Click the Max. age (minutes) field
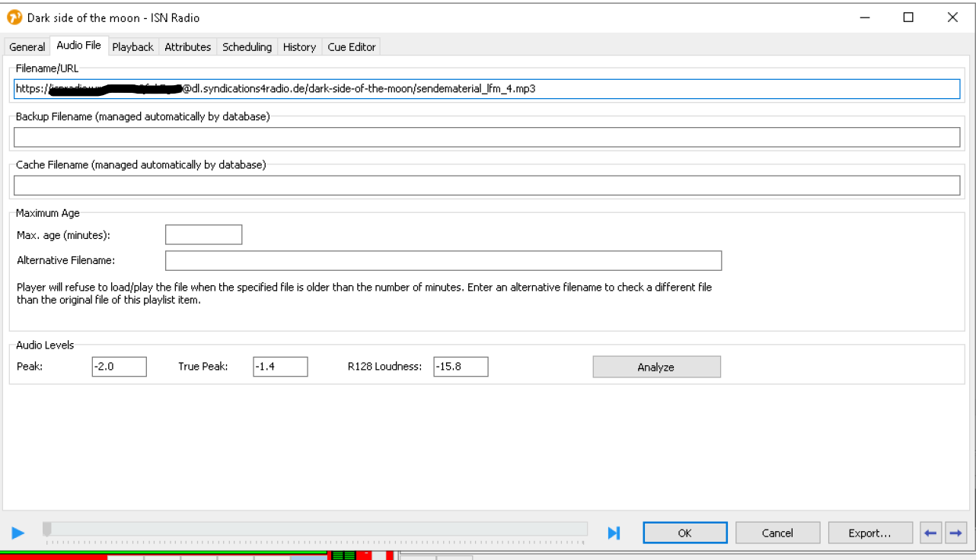The image size is (976, 560). point(203,235)
